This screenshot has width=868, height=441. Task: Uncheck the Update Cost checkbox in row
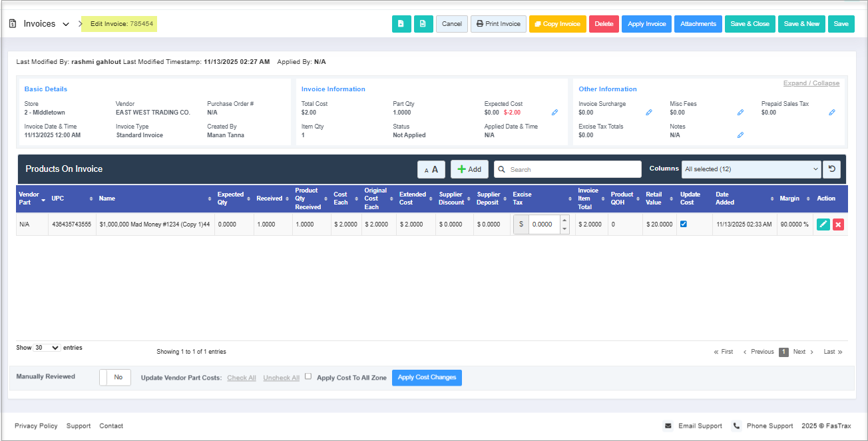684,224
